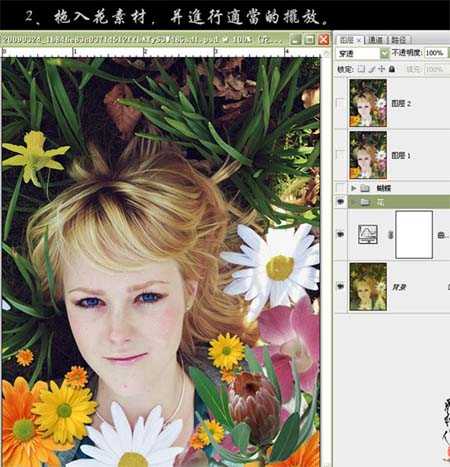Click the 图层 1 layer name
The width and height of the screenshot is (450, 467).
[x=401, y=155]
